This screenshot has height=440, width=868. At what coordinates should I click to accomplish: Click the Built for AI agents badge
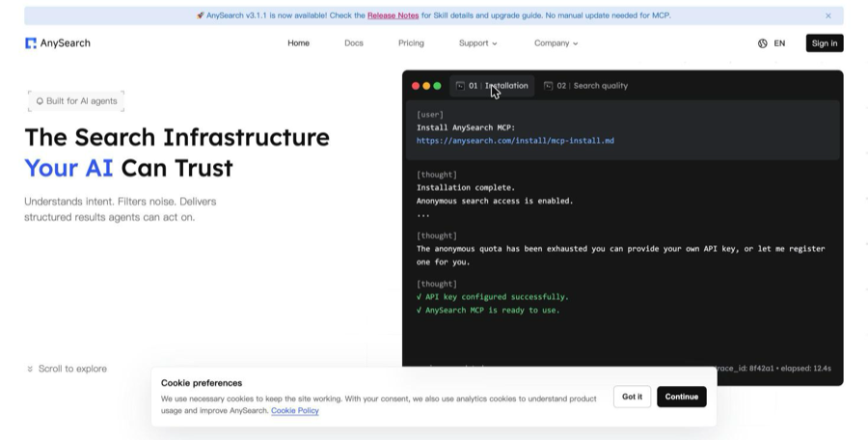(x=76, y=101)
